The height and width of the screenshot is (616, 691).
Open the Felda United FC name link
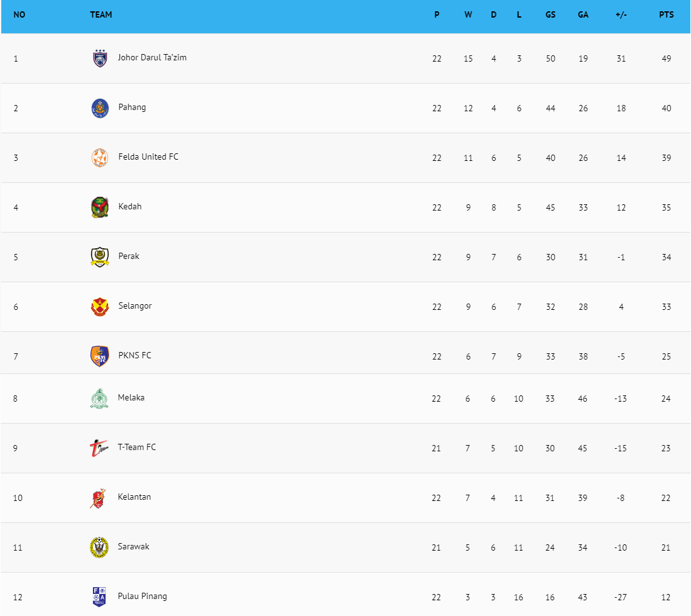tap(148, 157)
